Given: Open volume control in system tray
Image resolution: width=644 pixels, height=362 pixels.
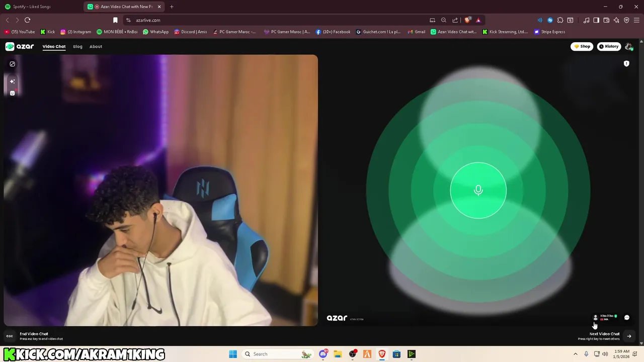Looking at the screenshot, I should [x=605, y=354].
